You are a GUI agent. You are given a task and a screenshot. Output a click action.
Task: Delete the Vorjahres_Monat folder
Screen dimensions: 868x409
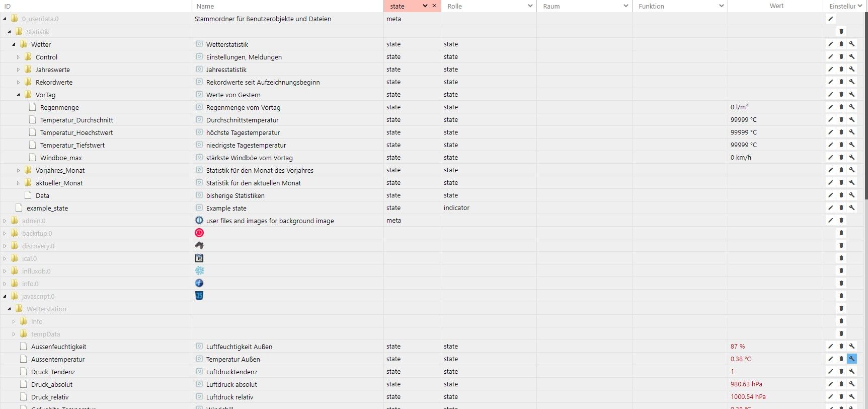pyautogui.click(x=841, y=170)
